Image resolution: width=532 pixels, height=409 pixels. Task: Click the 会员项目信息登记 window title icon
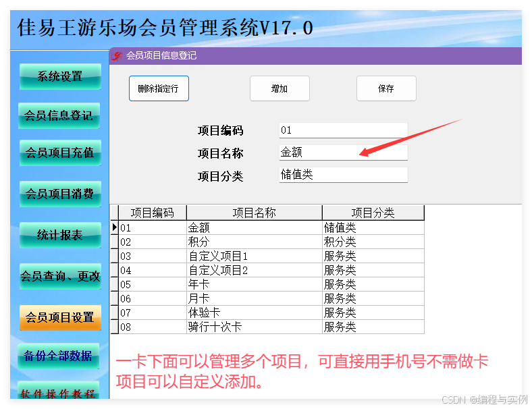(117, 55)
